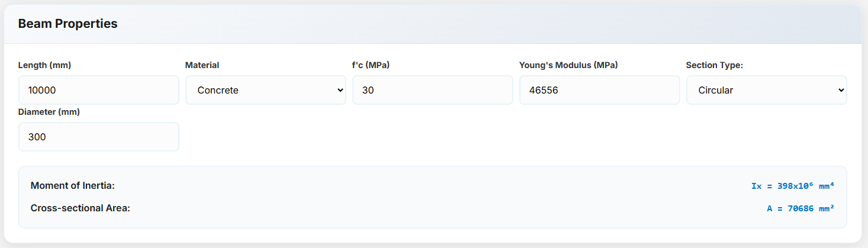Click the Section Type: label text
The height and width of the screenshot is (248, 868).
click(x=714, y=65)
